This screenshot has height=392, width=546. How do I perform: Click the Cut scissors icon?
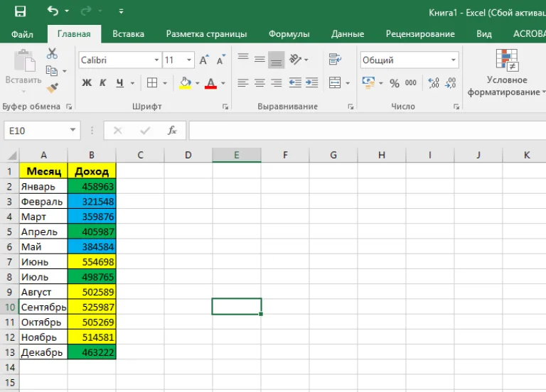coord(52,53)
